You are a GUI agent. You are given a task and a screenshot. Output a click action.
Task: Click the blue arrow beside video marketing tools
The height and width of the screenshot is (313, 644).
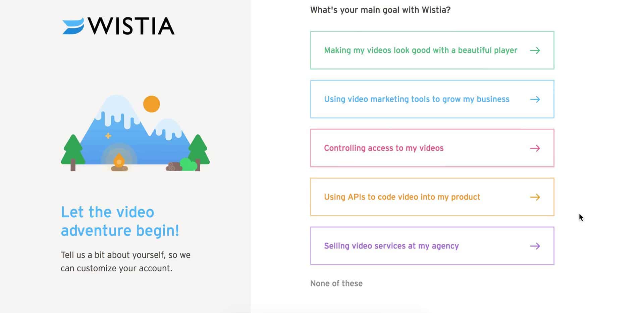coord(535,99)
